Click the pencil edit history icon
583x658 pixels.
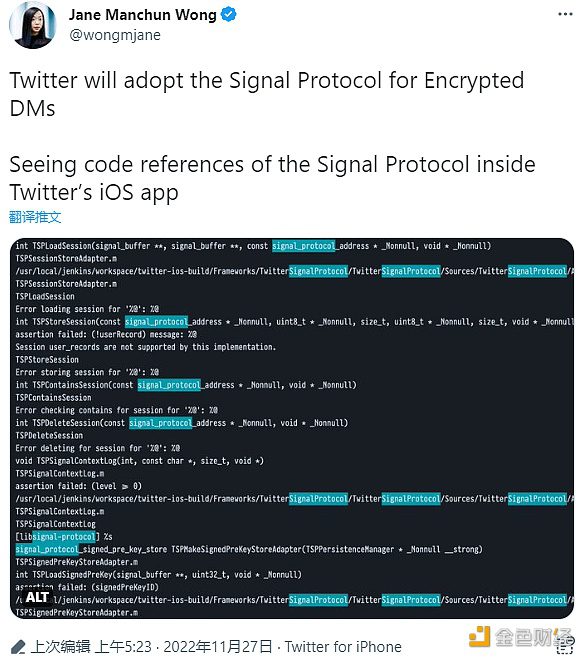[x=18, y=647]
